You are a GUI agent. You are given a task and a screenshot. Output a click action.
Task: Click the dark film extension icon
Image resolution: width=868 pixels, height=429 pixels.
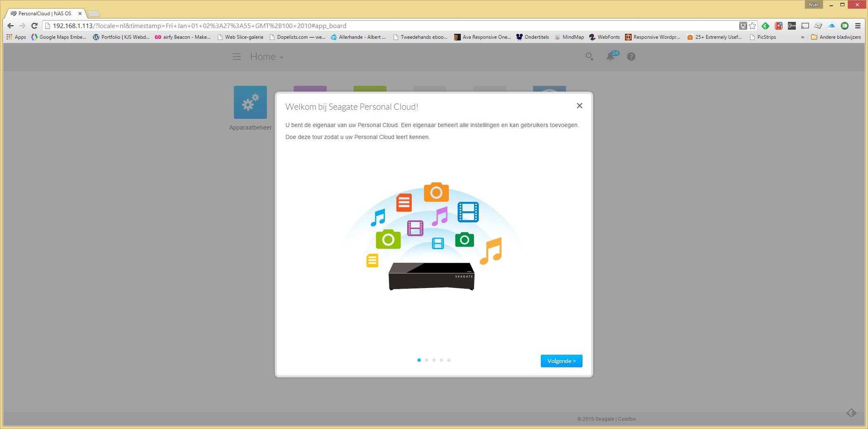click(792, 26)
